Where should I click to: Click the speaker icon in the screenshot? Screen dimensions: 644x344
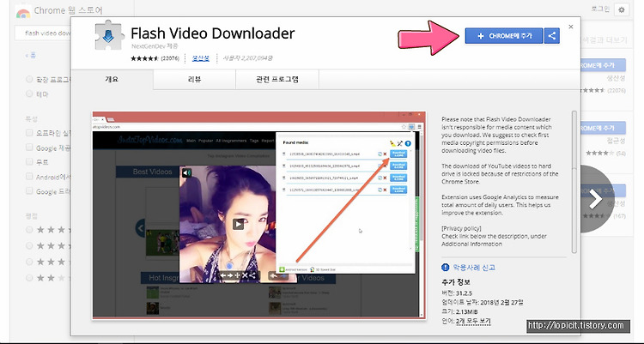click(x=187, y=172)
